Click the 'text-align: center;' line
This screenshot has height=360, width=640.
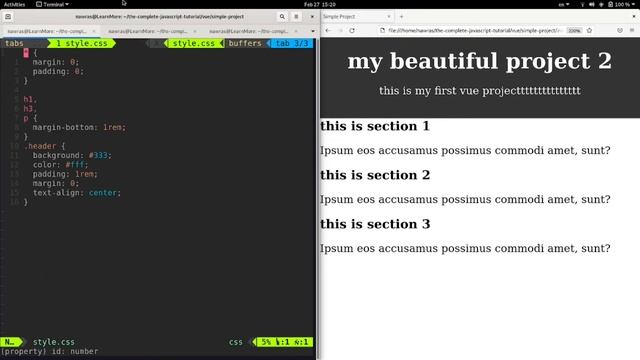point(77,193)
